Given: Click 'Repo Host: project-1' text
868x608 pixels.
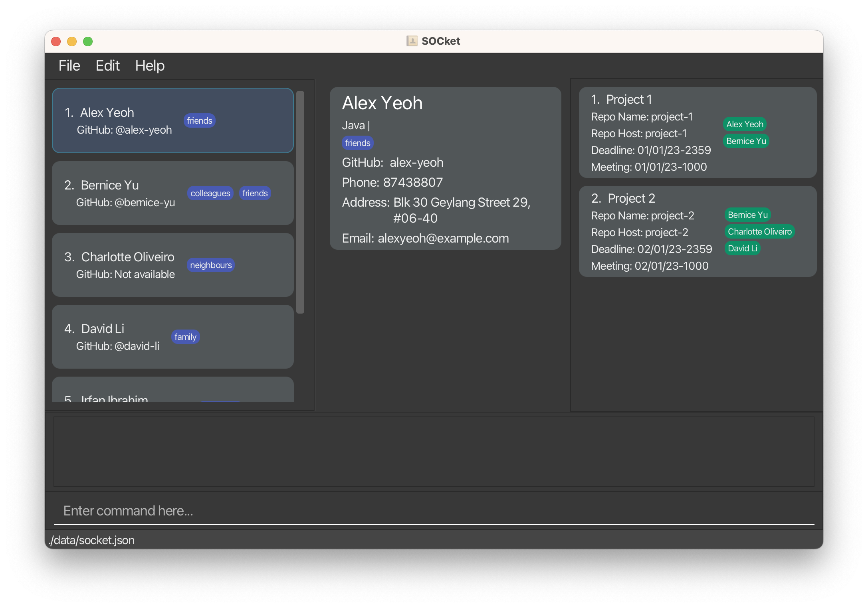Looking at the screenshot, I should point(639,133).
